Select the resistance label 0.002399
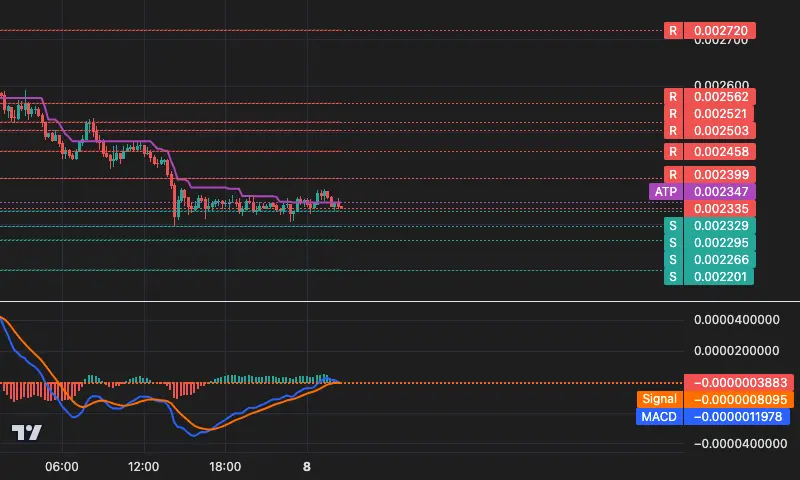 click(710, 175)
